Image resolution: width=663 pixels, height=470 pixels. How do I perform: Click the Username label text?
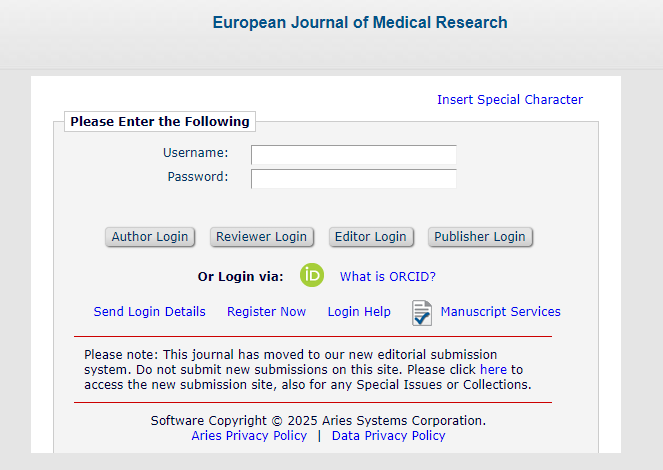click(x=195, y=153)
